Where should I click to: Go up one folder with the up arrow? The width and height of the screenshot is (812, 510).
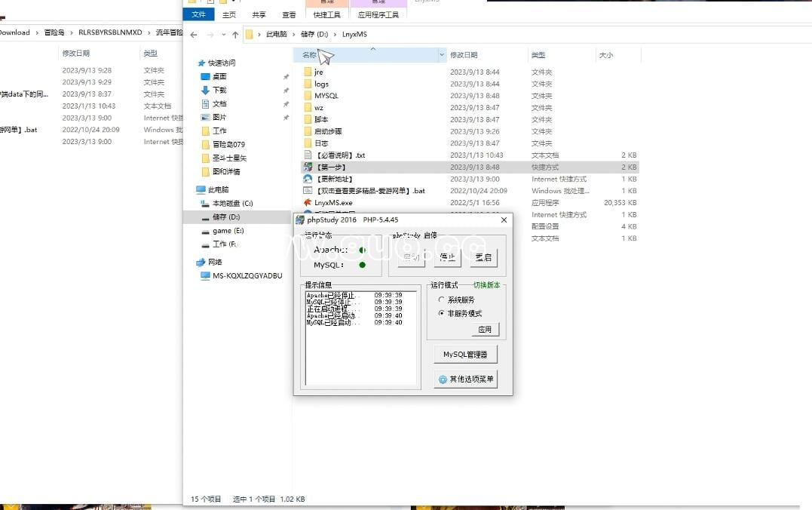pyautogui.click(x=235, y=35)
